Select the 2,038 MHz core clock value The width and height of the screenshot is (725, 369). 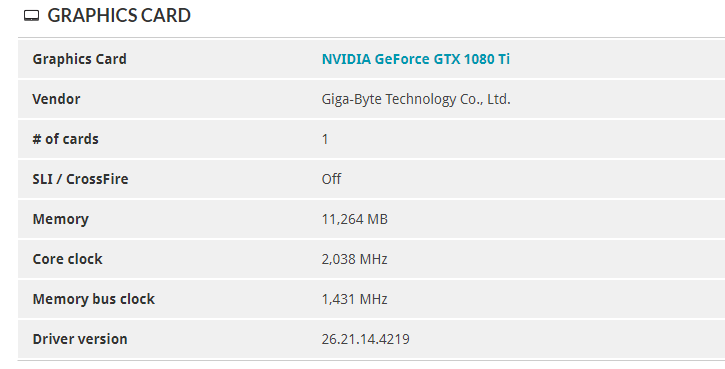(x=354, y=259)
